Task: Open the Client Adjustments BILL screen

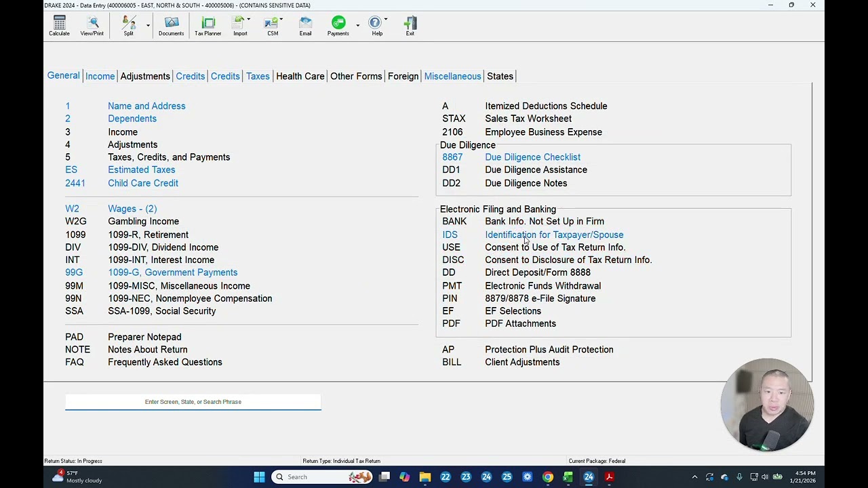Action: click(x=522, y=363)
